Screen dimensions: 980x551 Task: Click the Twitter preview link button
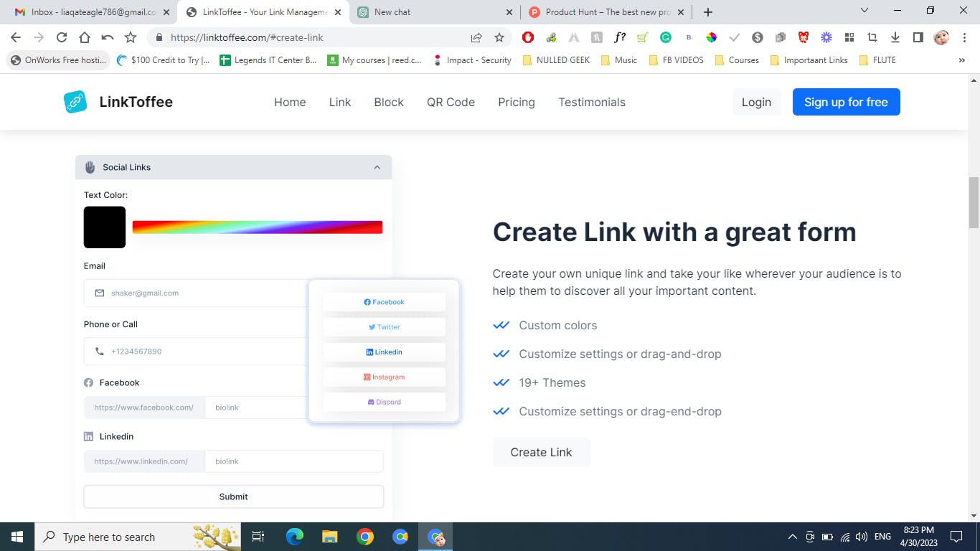click(385, 327)
